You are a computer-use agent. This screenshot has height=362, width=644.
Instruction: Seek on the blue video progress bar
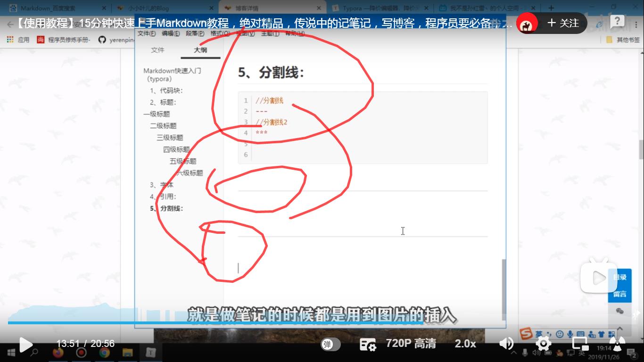215,323
